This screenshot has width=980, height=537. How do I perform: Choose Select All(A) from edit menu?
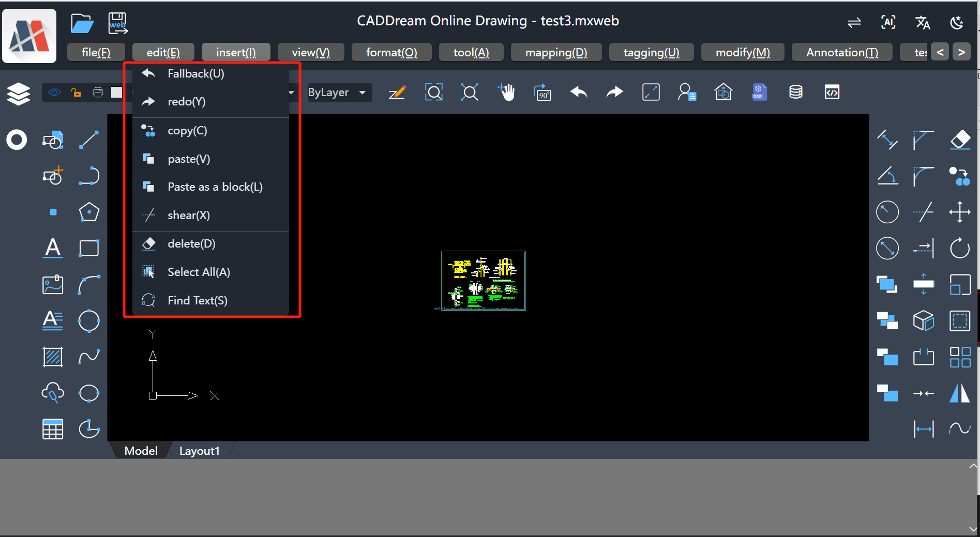[x=199, y=272]
